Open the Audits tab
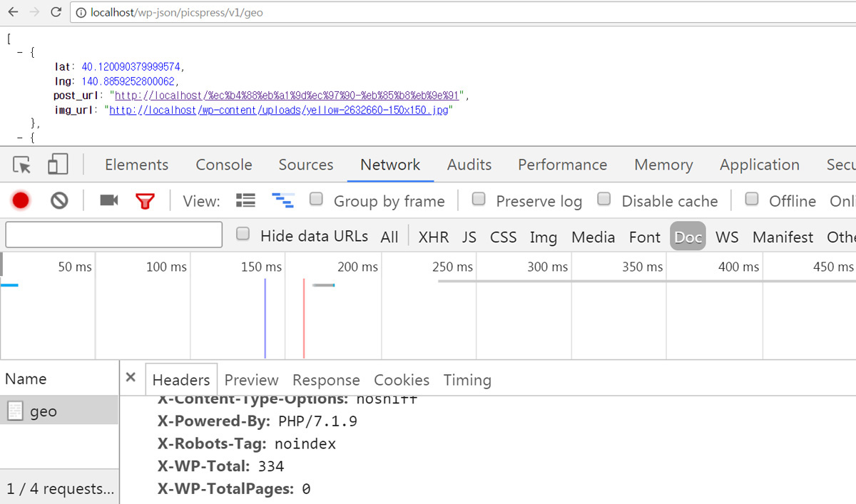 (469, 165)
